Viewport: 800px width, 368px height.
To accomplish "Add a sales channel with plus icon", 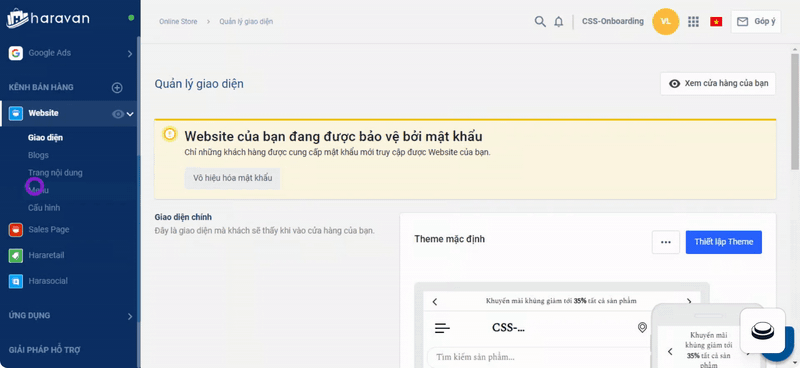I will pyautogui.click(x=117, y=88).
